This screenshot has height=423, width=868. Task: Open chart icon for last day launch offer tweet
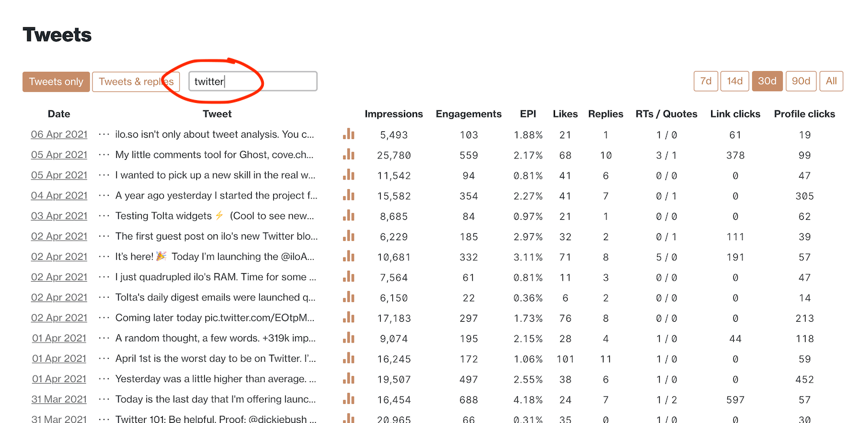(348, 399)
